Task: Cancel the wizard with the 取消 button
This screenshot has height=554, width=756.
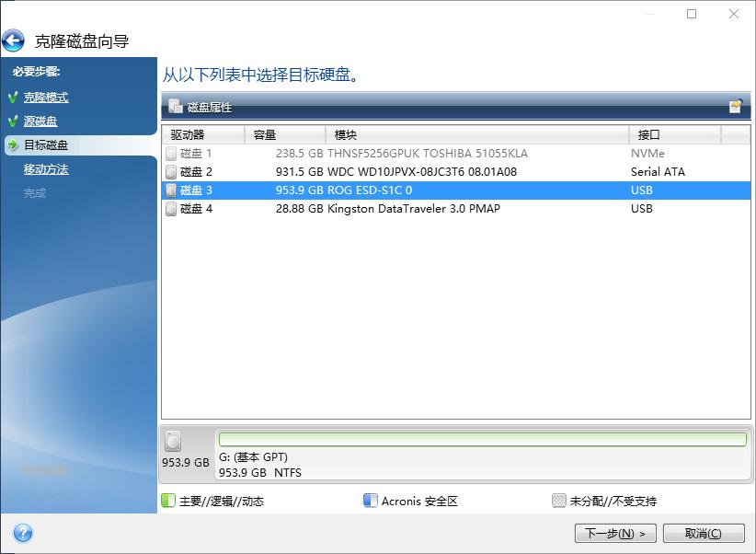Action: tap(704, 533)
